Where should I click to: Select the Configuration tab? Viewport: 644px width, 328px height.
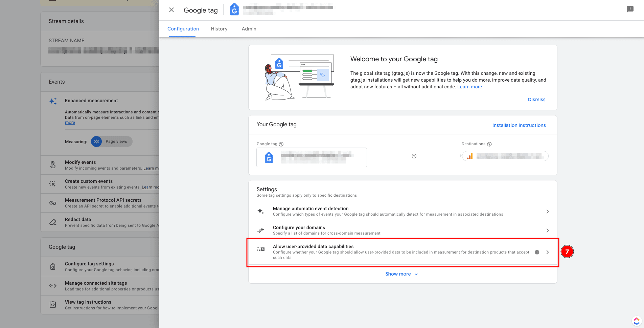coord(183,29)
